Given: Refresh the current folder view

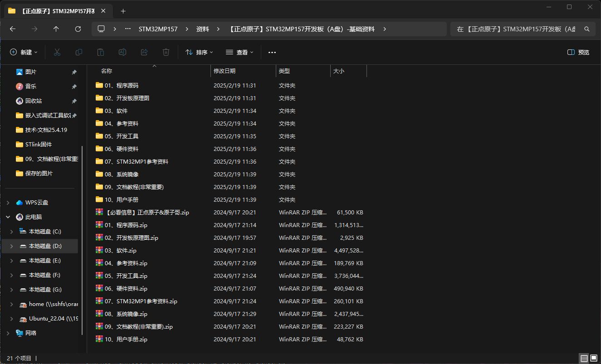Looking at the screenshot, I should [78, 29].
